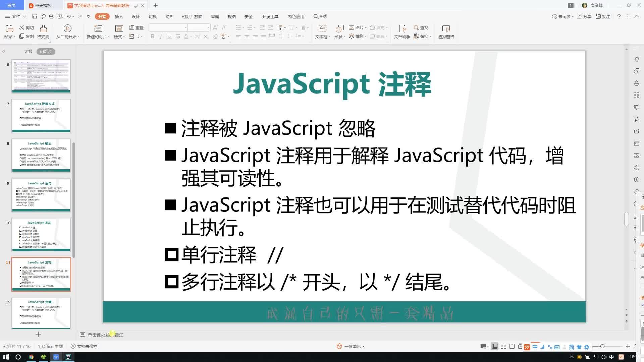Toggle Sogou simplified/traditional (简) mode
The image size is (644, 362).
pos(572,347)
